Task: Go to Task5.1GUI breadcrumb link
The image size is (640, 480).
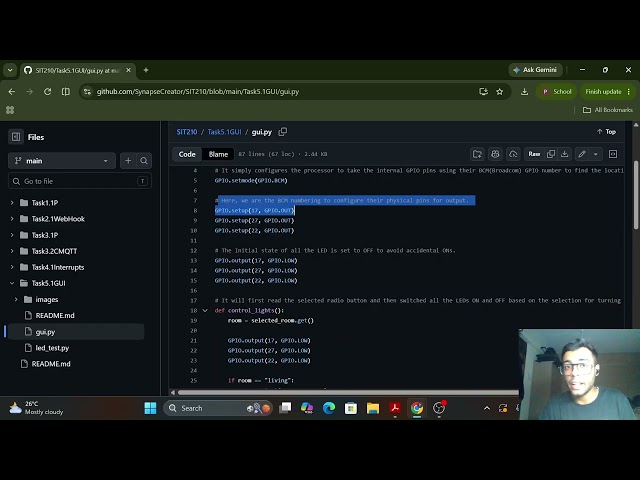Action: click(x=224, y=132)
